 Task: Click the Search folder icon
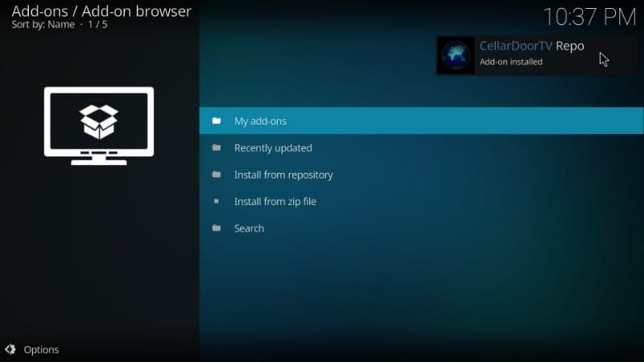click(217, 228)
